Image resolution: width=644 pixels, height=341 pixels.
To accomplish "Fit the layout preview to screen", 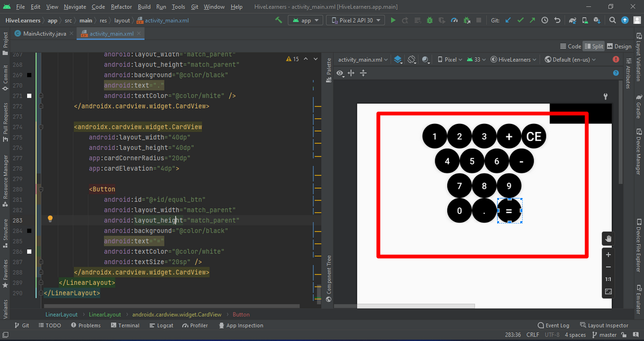I will [x=608, y=292].
